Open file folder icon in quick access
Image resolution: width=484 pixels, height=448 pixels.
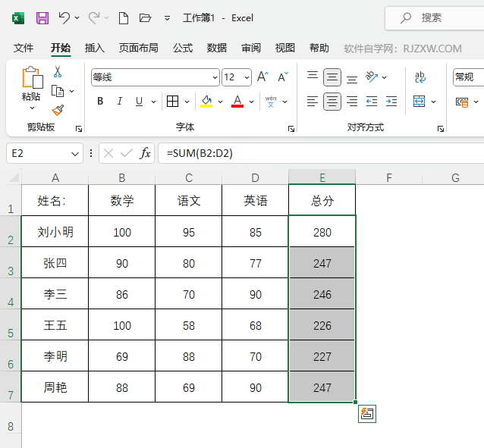point(145,18)
